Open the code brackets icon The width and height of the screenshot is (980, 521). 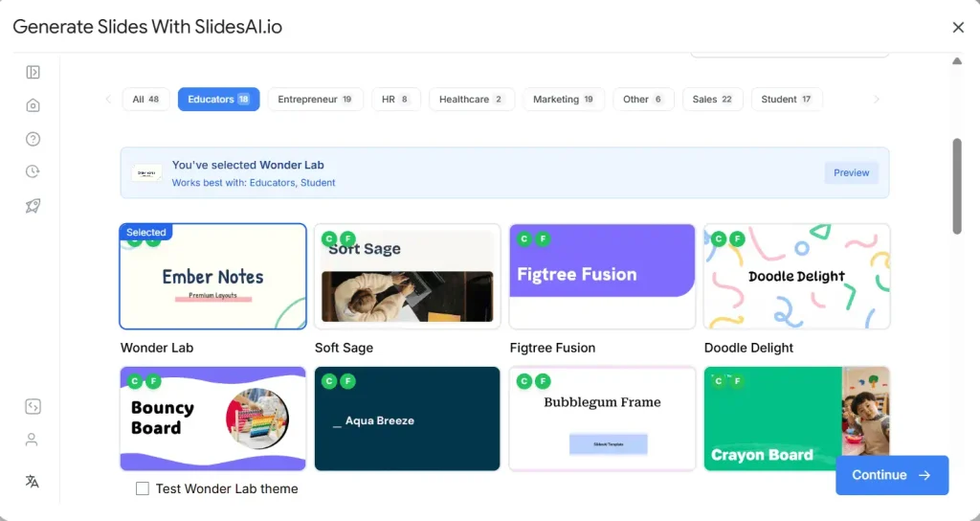33,406
